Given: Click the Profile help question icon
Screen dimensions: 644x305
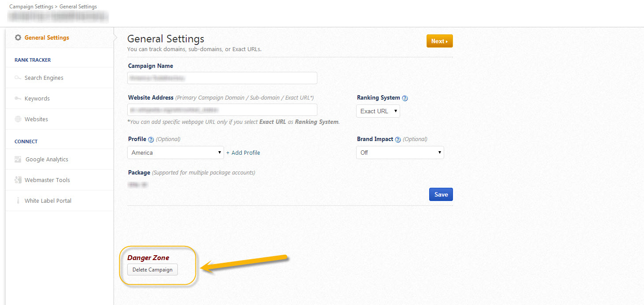Looking at the screenshot, I should [151, 140].
